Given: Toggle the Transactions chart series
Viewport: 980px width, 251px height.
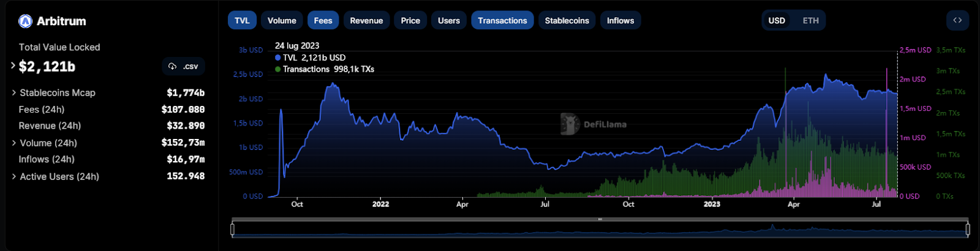Looking at the screenshot, I should click(x=502, y=20).
